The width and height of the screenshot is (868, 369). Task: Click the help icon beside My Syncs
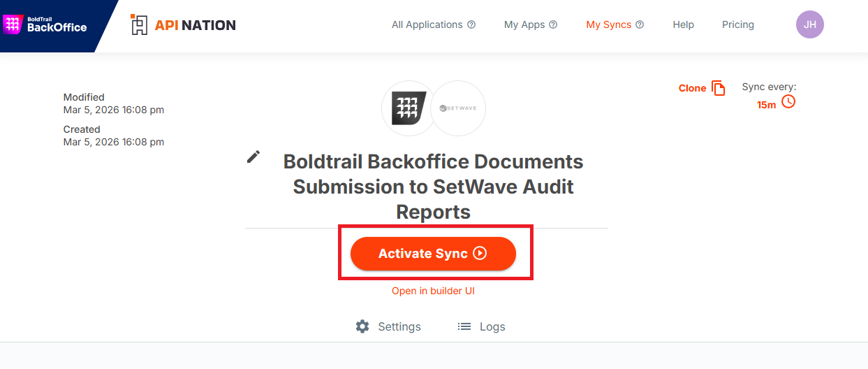(640, 24)
